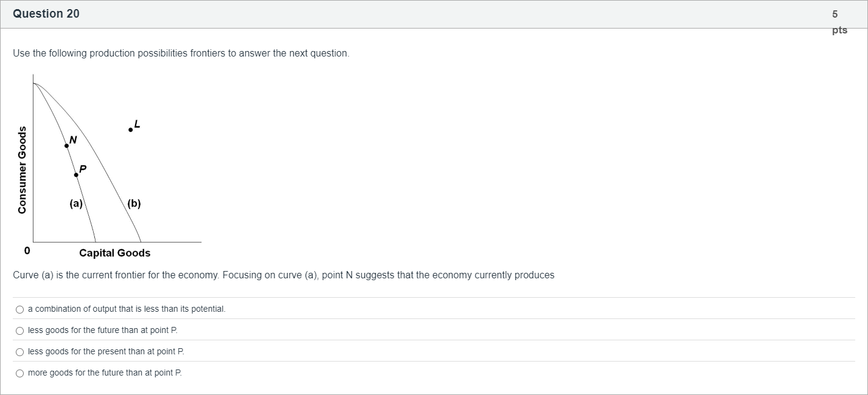Screen dimensions: 868x395
Task: Click the 'Capital Goods' horizontal axis label
Action: pyautogui.click(x=114, y=253)
